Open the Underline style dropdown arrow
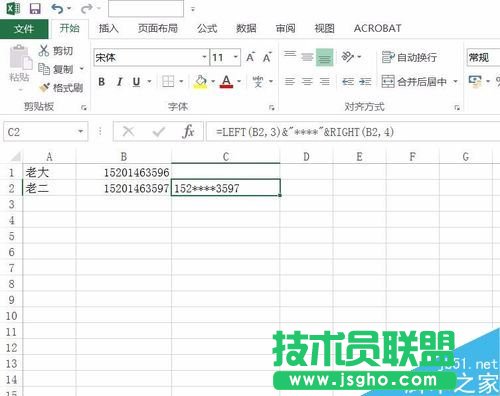 point(149,82)
